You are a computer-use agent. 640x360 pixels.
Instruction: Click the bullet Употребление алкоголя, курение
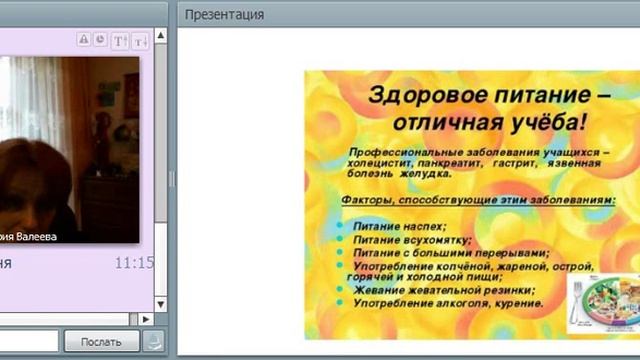[449, 303]
